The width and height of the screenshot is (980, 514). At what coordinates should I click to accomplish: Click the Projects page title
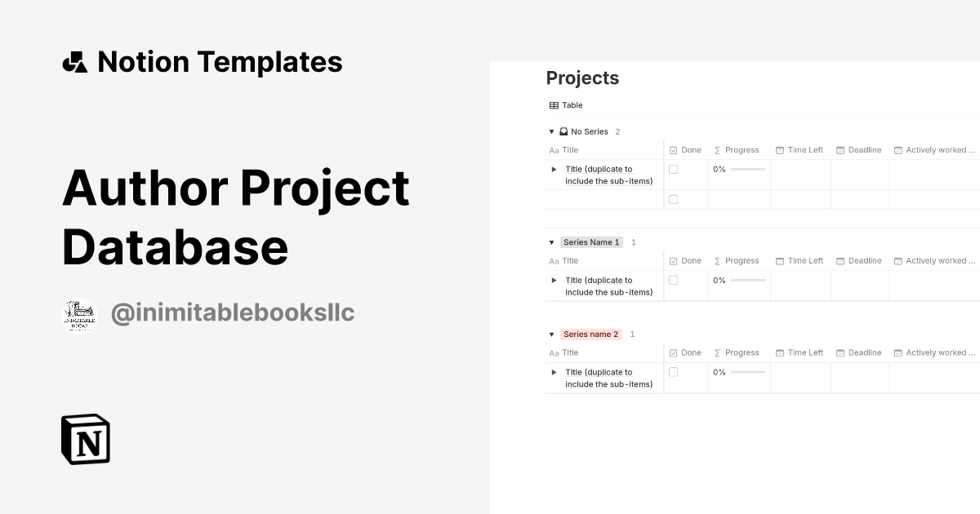tap(582, 78)
